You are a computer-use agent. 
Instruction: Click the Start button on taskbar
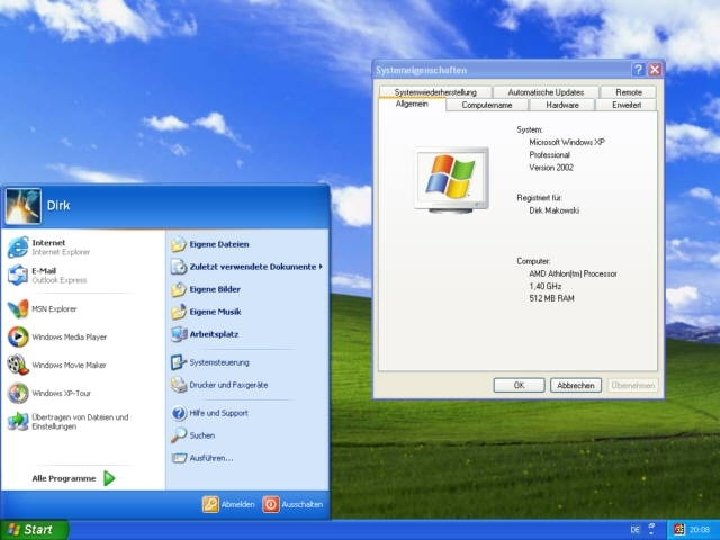pos(34,530)
